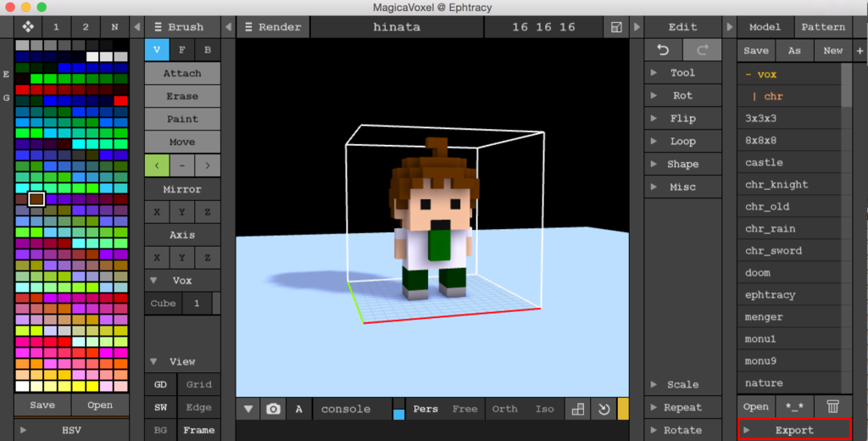Expand the Misc section
The height and width of the screenshot is (441, 868).
(x=682, y=187)
